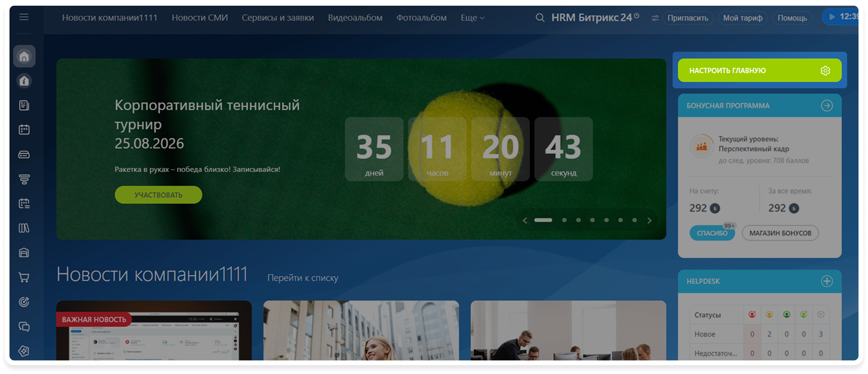Click the yellow status icon in Helpdesk table
The image size is (868, 374).
(x=769, y=314)
